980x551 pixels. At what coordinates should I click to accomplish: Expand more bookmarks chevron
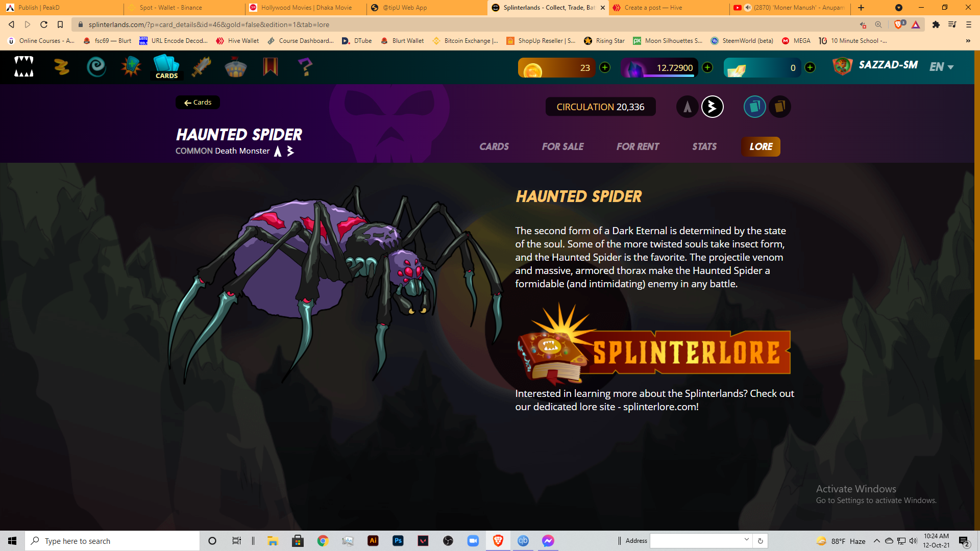[x=968, y=41]
